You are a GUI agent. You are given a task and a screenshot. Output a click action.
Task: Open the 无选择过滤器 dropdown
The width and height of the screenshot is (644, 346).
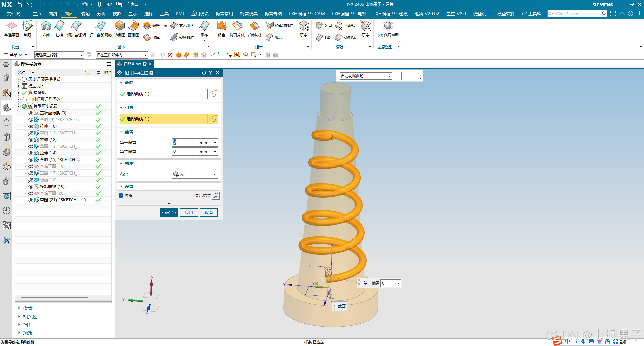coord(59,55)
